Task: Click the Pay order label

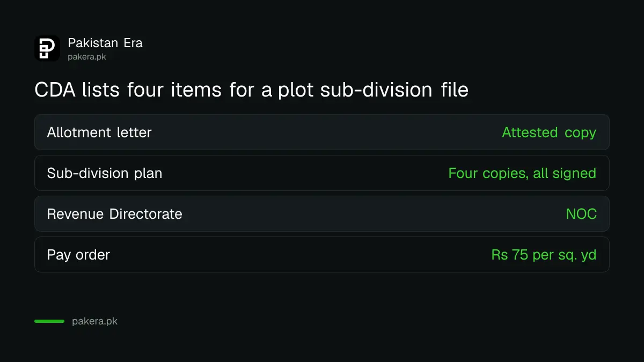Action: tap(78, 255)
